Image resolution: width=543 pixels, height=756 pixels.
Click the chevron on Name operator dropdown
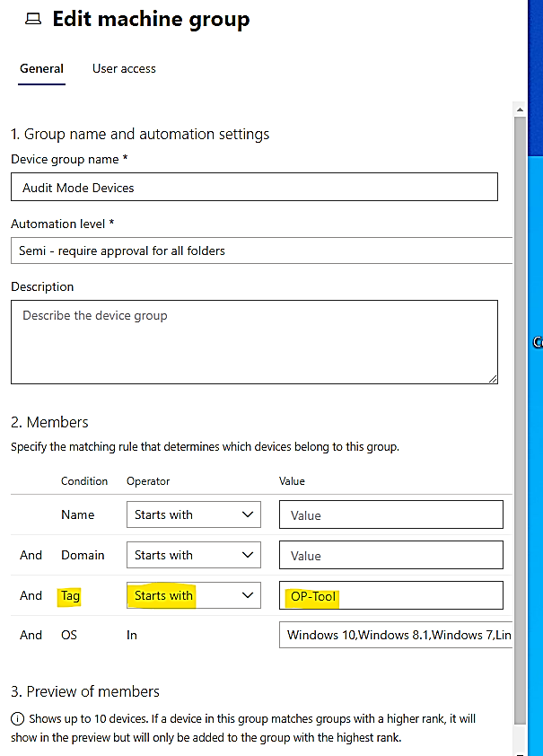click(x=248, y=514)
